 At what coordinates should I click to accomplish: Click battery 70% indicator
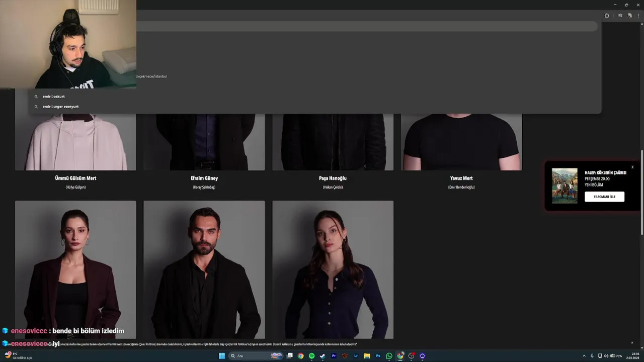pyautogui.click(x=616, y=356)
